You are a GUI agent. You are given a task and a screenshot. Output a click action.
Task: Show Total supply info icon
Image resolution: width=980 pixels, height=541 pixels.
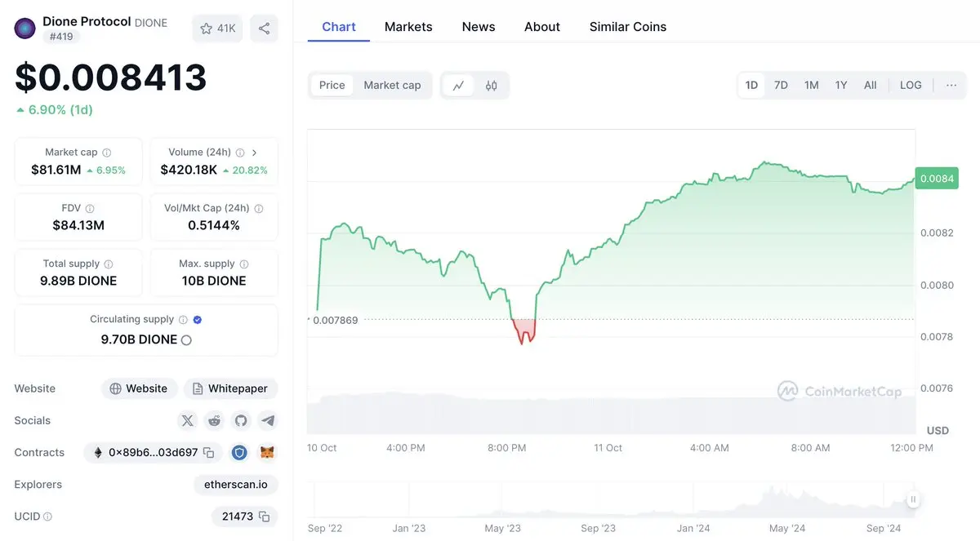(109, 264)
